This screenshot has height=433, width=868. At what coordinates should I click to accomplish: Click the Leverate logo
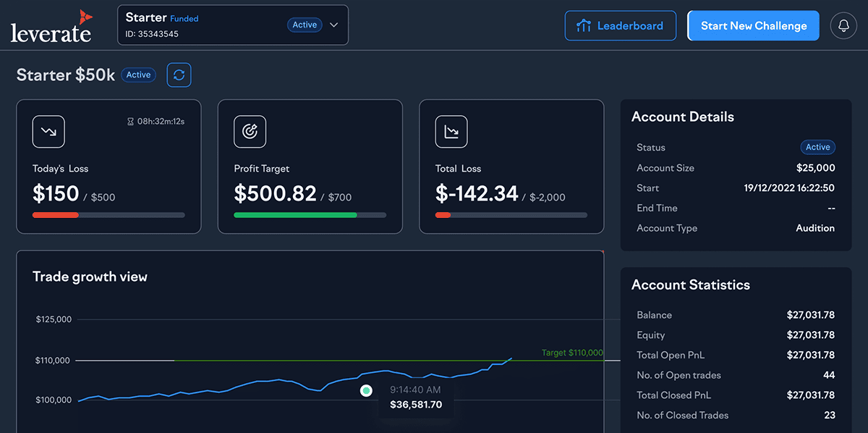pos(51,26)
